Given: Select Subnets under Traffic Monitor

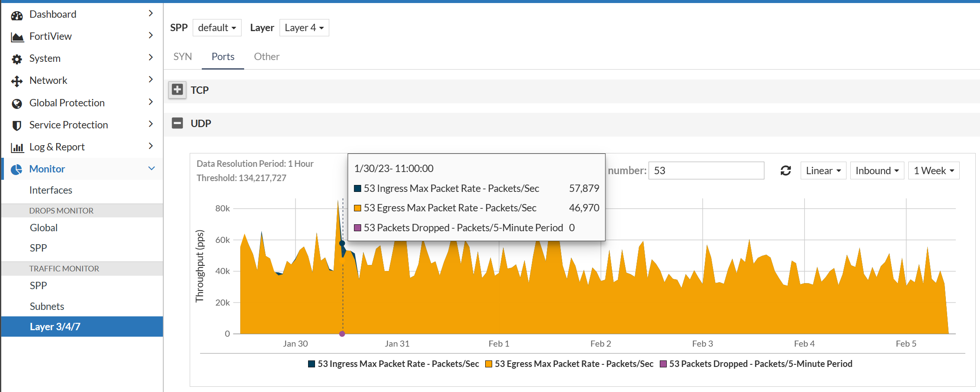Looking at the screenshot, I should tap(47, 306).
